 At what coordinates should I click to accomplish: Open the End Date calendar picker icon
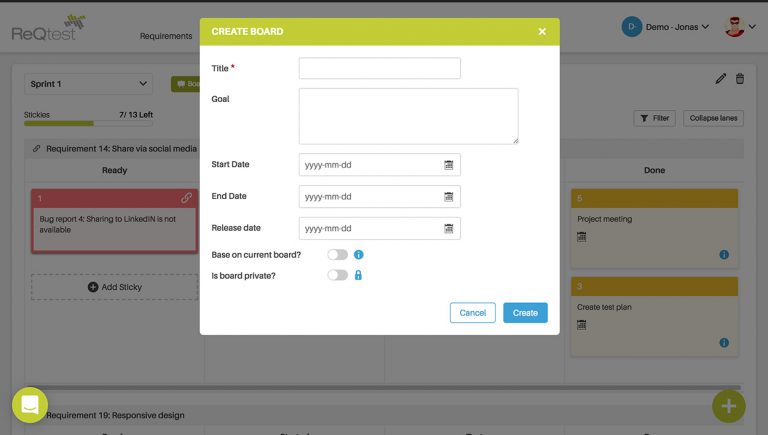tap(449, 197)
